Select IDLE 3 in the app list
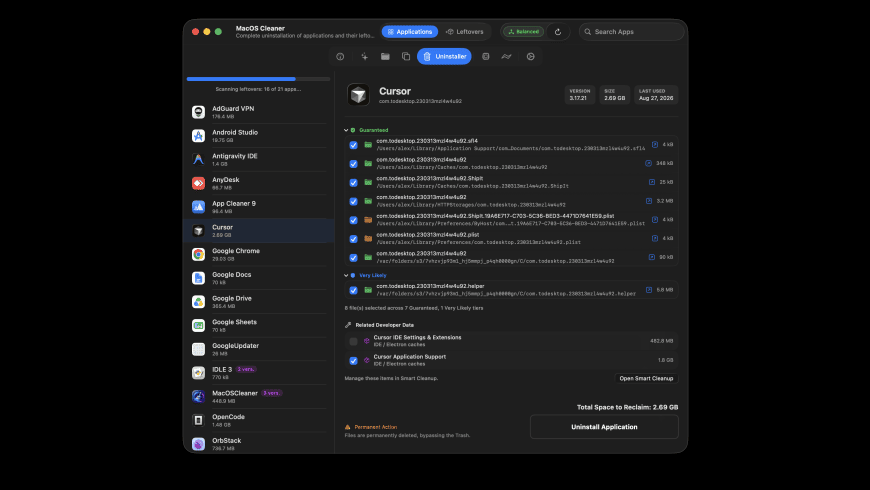The height and width of the screenshot is (490, 870). [259, 373]
